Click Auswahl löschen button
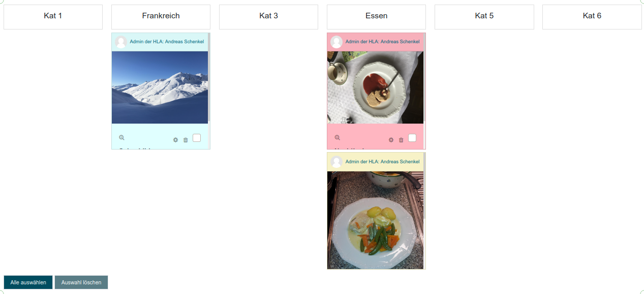 (x=81, y=282)
